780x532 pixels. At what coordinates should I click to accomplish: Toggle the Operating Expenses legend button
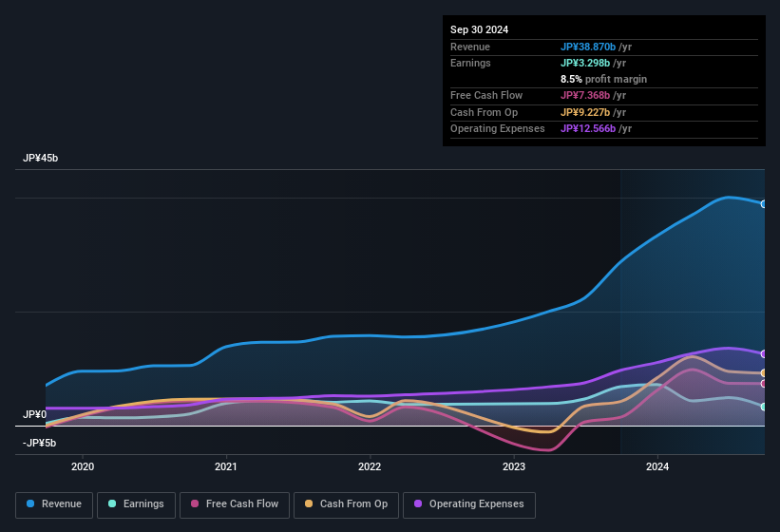(468, 504)
